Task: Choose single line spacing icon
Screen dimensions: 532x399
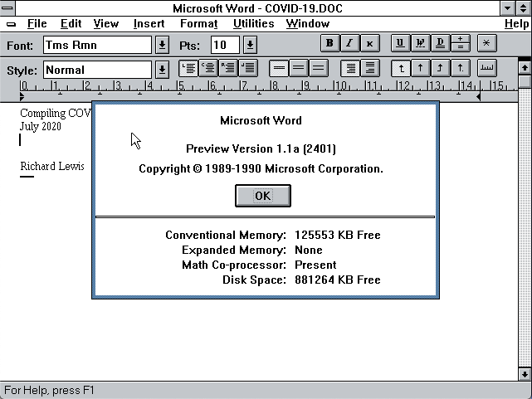Action: click(x=279, y=69)
